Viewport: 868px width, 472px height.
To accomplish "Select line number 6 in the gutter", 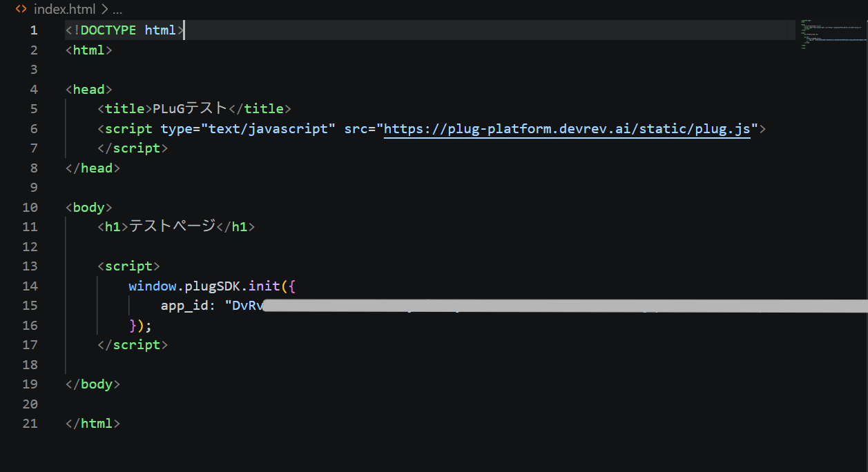I will tap(34, 128).
